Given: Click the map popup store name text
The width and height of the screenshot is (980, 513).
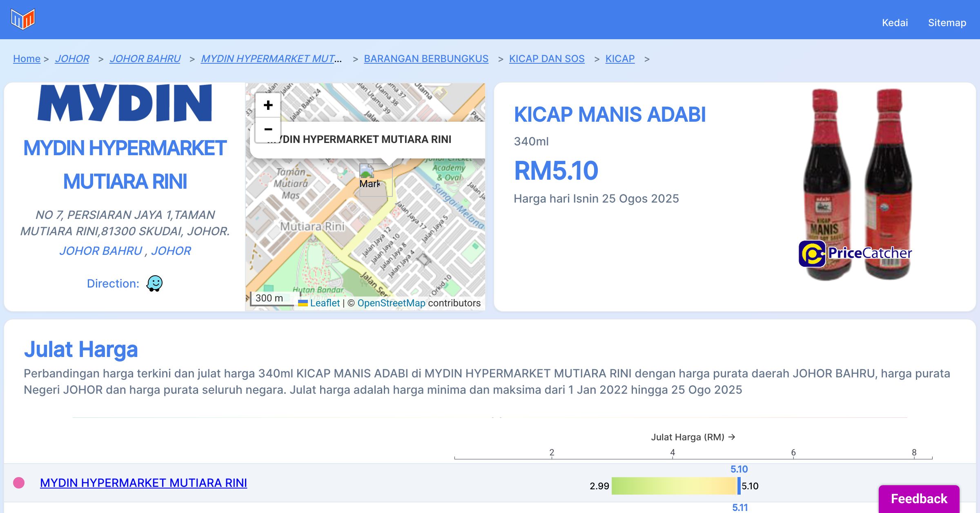Looking at the screenshot, I should click(359, 139).
